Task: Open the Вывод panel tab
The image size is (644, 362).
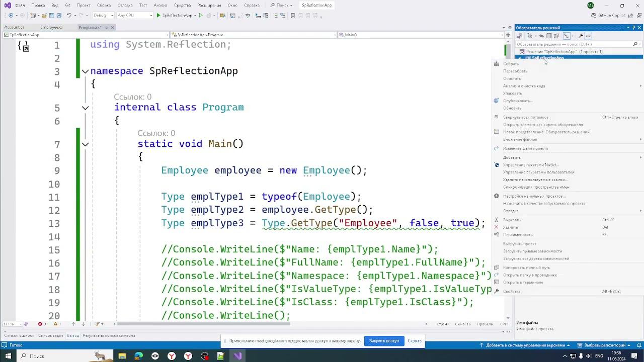Action: tap(73, 335)
